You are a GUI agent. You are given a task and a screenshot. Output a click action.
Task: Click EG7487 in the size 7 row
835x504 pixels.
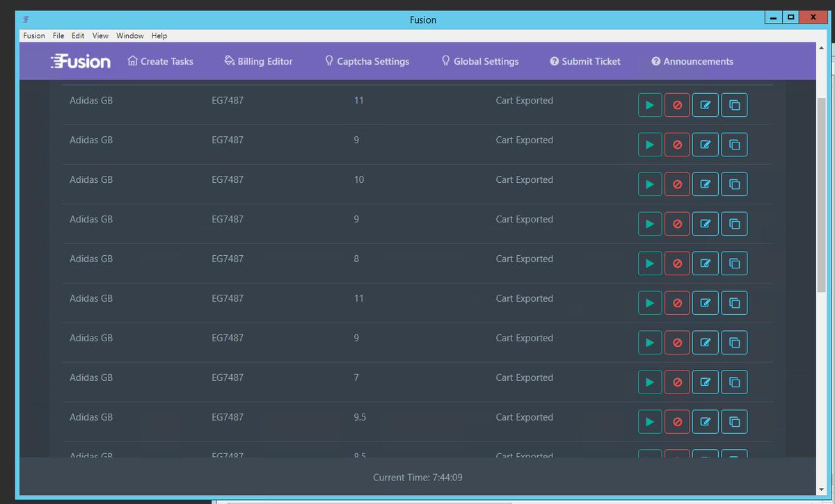click(228, 377)
